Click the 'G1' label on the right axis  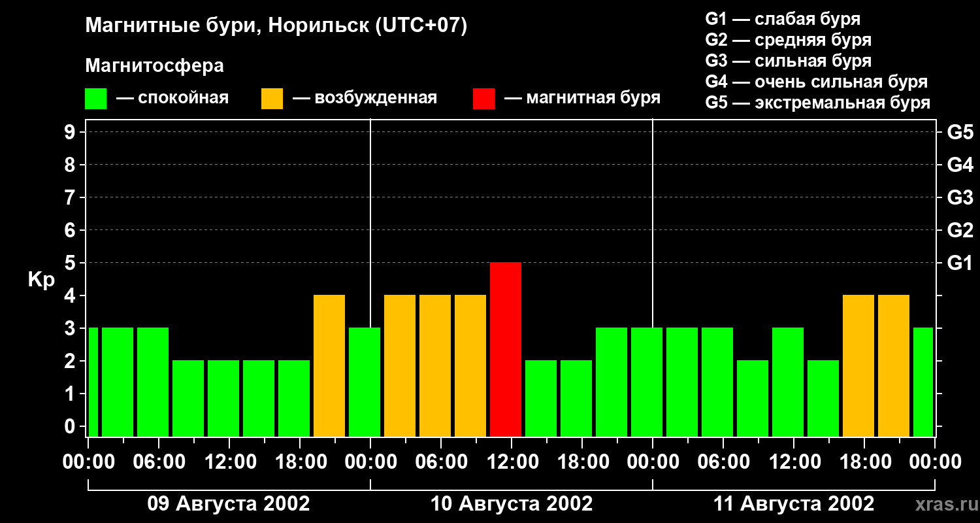[960, 263]
